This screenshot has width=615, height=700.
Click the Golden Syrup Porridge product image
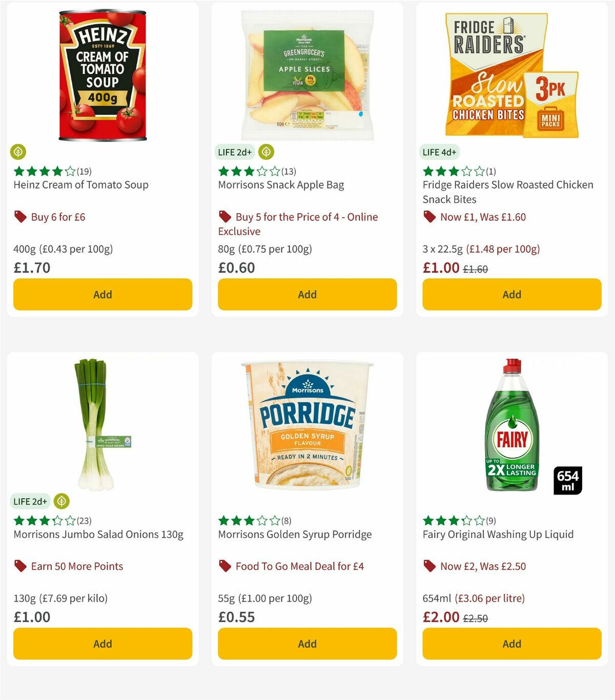306,425
